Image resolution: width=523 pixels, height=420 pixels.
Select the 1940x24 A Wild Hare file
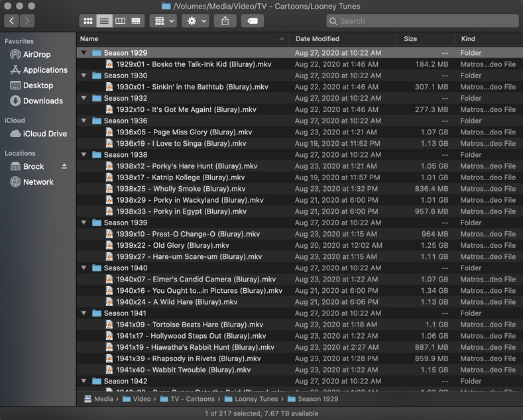click(176, 302)
